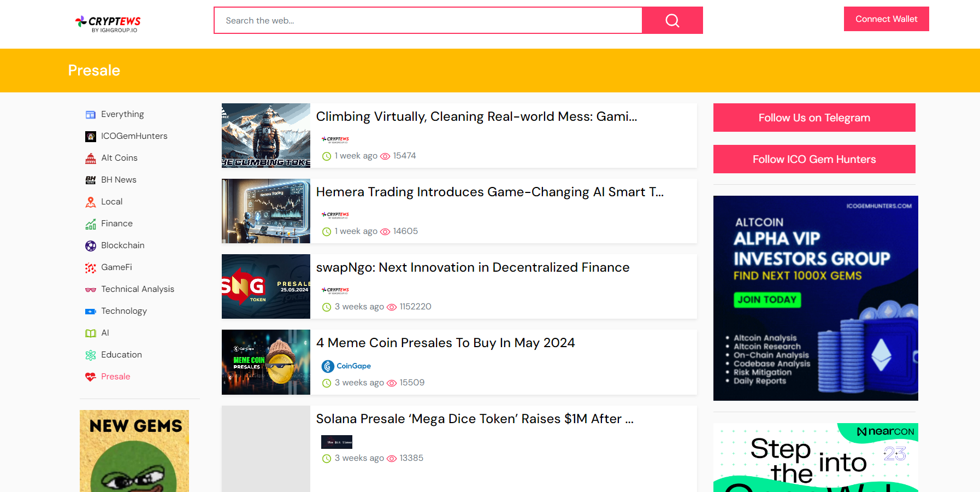Click the Everything category icon
980x492 pixels.
(x=91, y=114)
